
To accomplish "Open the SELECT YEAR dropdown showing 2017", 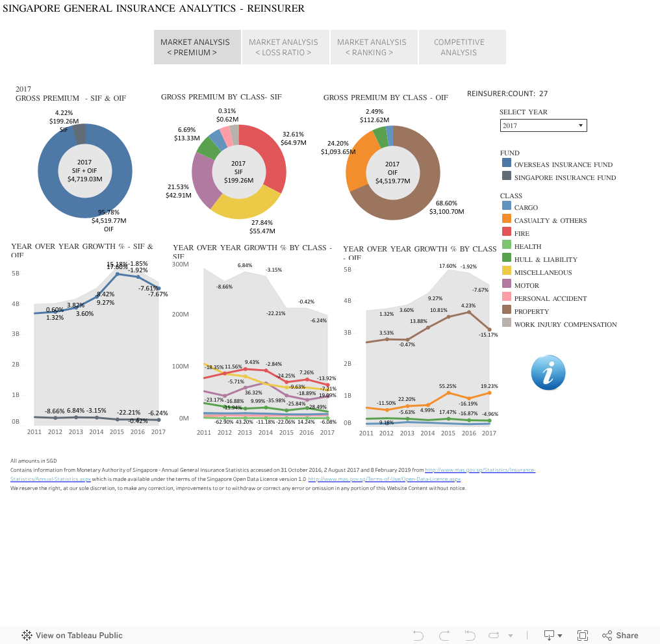I will (543, 125).
